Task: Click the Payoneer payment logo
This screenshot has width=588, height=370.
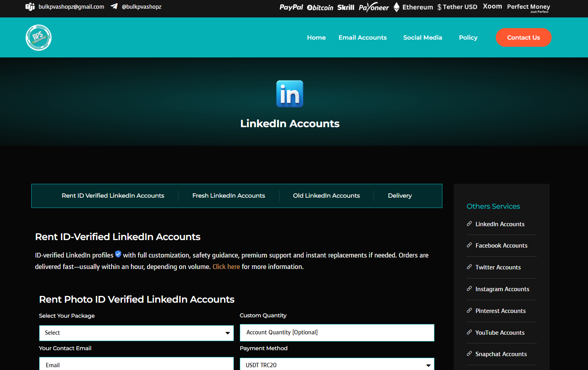Action: tap(374, 8)
